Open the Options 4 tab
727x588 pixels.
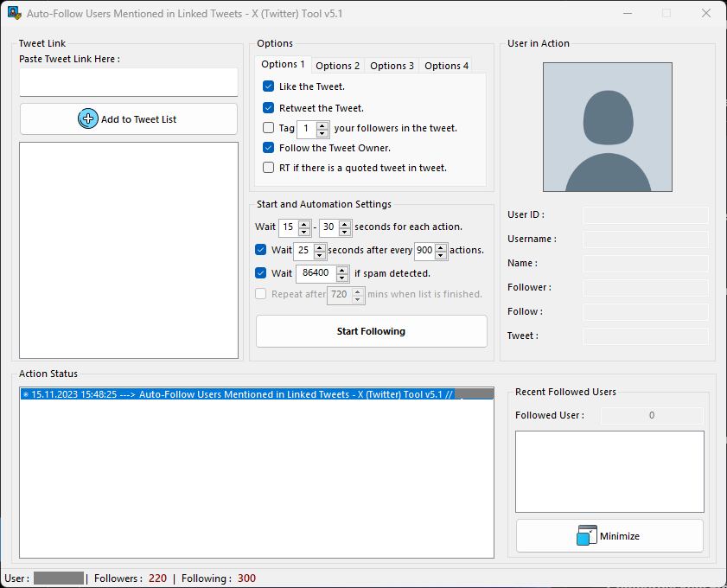pyautogui.click(x=446, y=66)
